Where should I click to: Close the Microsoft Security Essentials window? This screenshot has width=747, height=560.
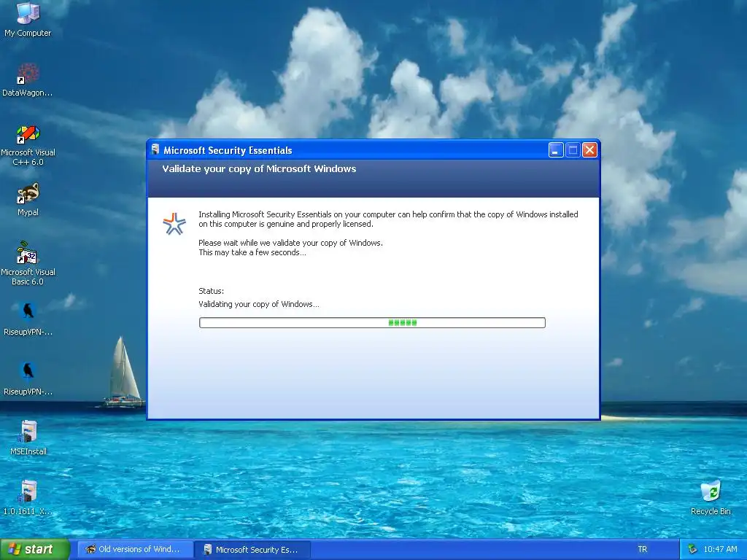pos(589,150)
